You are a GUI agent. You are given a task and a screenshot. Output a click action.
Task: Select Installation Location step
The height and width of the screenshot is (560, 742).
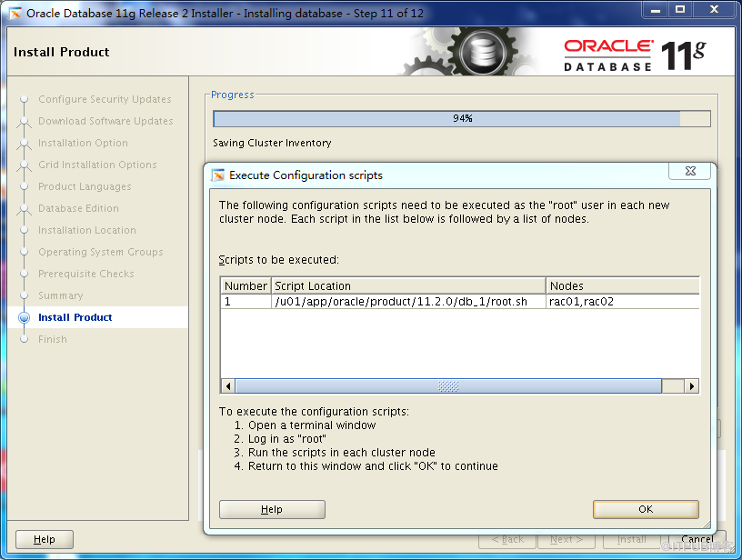87,230
